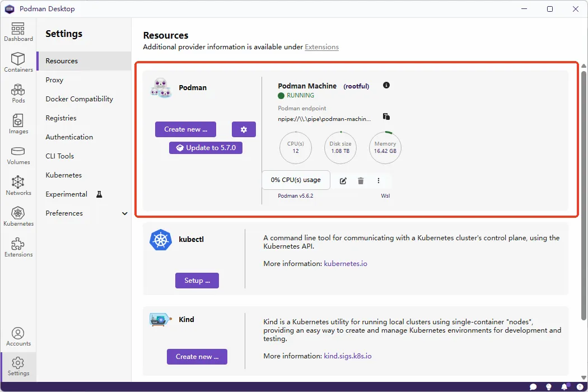Click the Settings gear in sidebar

click(18, 367)
